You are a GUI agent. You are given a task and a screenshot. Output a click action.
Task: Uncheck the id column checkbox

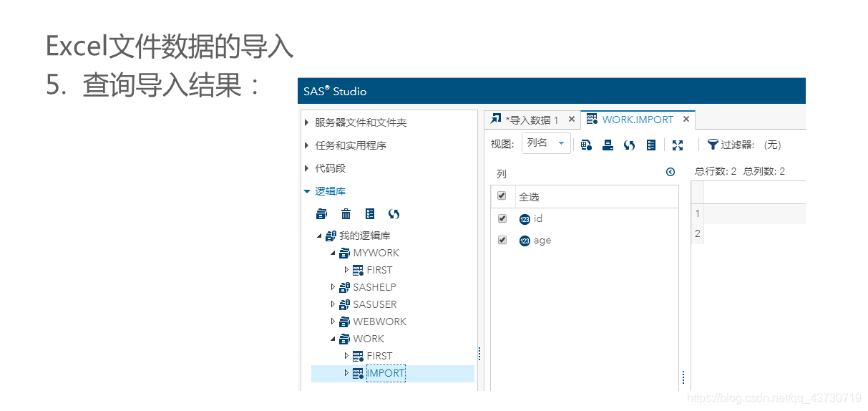click(502, 218)
